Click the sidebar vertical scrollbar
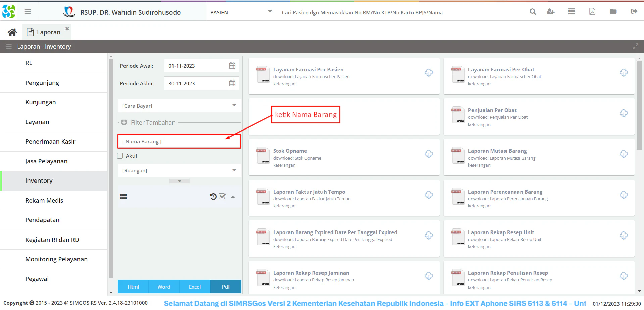The width and height of the screenshot is (644, 310). click(111, 169)
